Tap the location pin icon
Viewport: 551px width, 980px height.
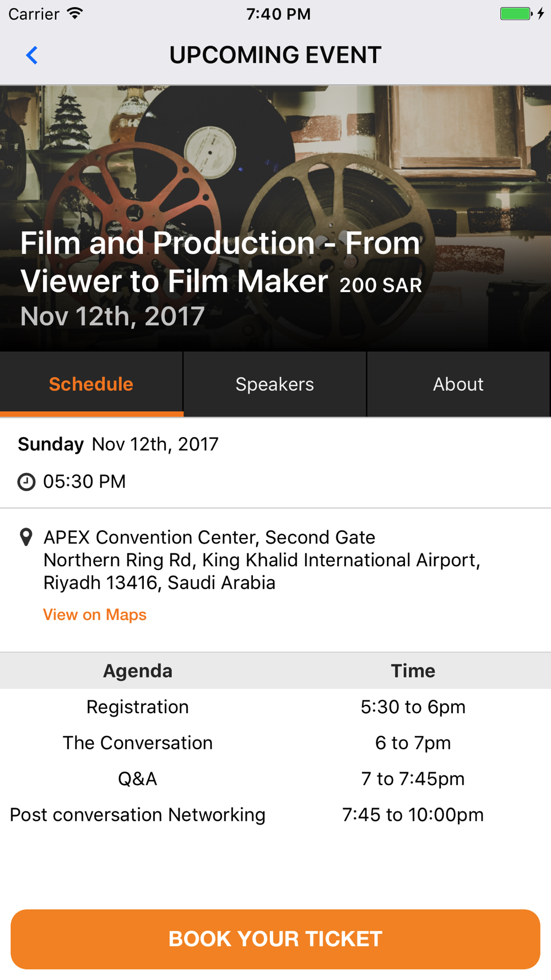click(26, 537)
